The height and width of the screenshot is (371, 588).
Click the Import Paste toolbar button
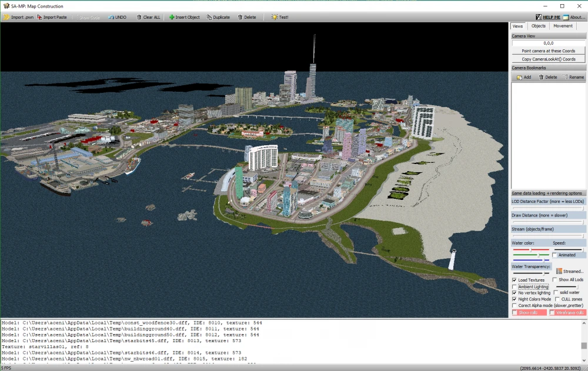(x=52, y=17)
